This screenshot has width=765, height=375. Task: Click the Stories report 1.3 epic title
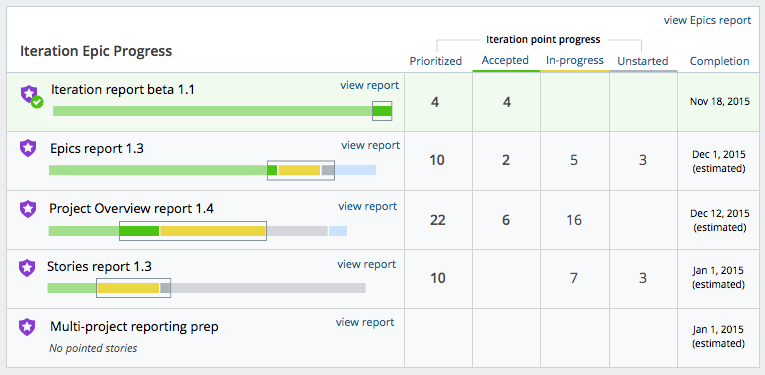pyautogui.click(x=100, y=267)
